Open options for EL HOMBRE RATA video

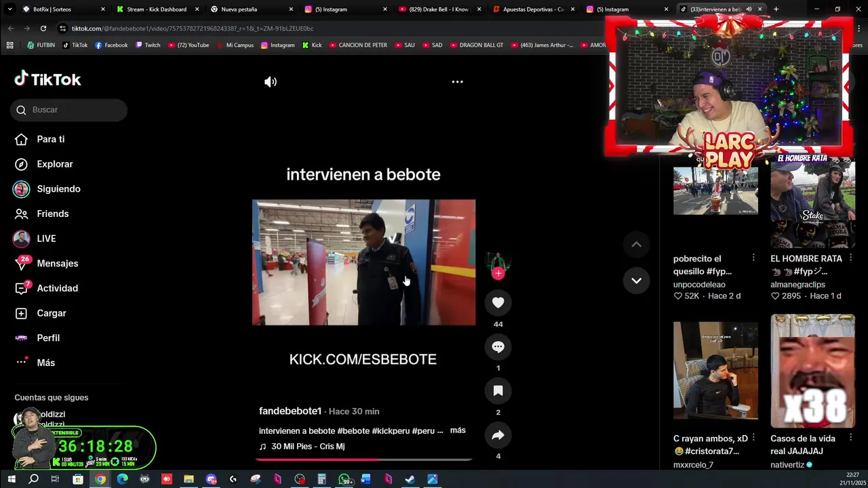[x=850, y=258]
